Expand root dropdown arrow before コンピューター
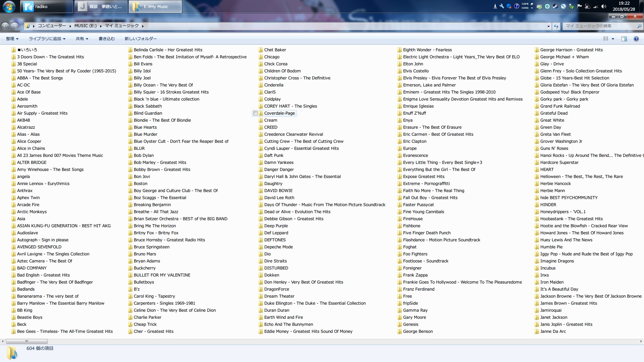This screenshot has width=644, height=362. point(34,26)
